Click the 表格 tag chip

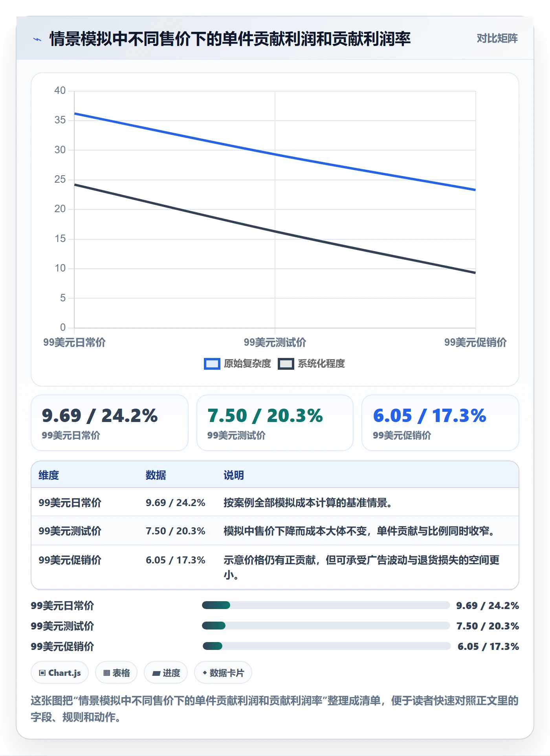tap(116, 673)
